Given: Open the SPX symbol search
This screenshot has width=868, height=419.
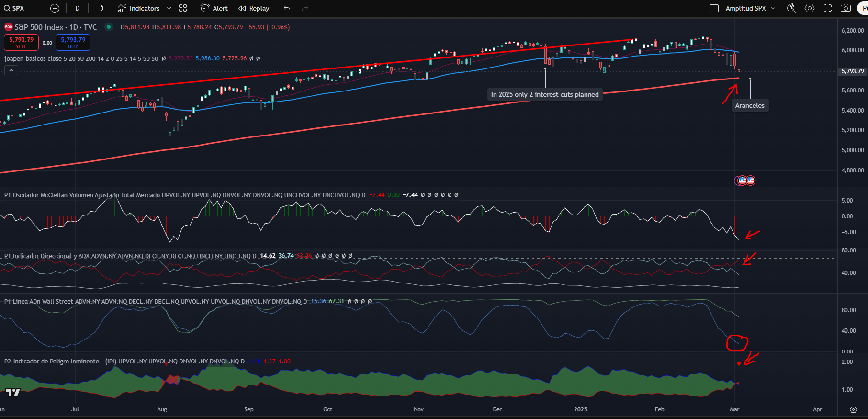Looking at the screenshot, I should pyautogui.click(x=14, y=8).
